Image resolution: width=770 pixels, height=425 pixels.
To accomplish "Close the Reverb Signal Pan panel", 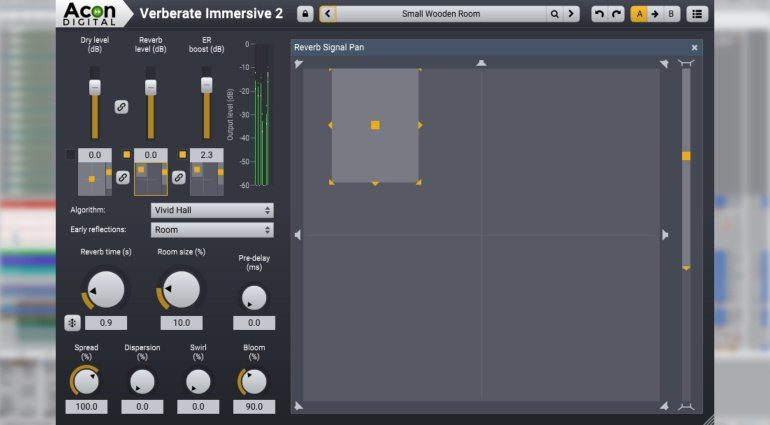I will tap(694, 48).
